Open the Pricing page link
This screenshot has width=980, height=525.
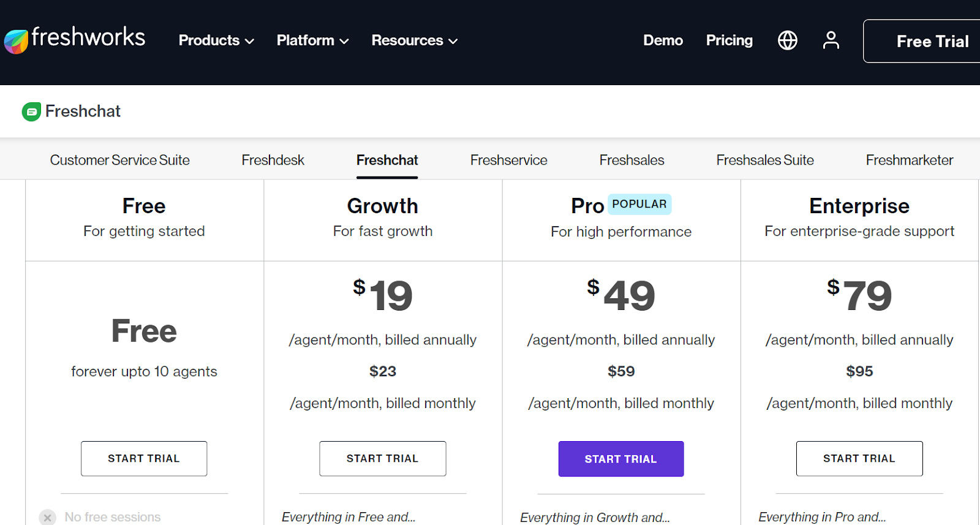(729, 40)
